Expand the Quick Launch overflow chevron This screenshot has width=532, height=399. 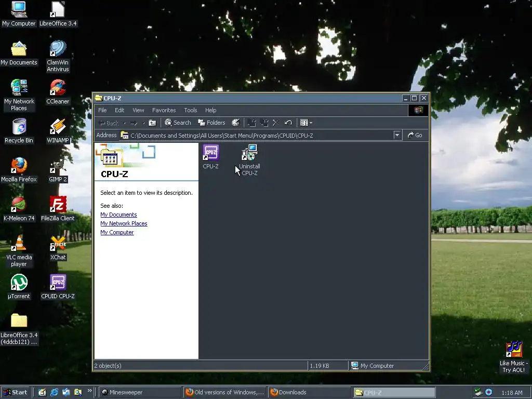(x=89, y=391)
